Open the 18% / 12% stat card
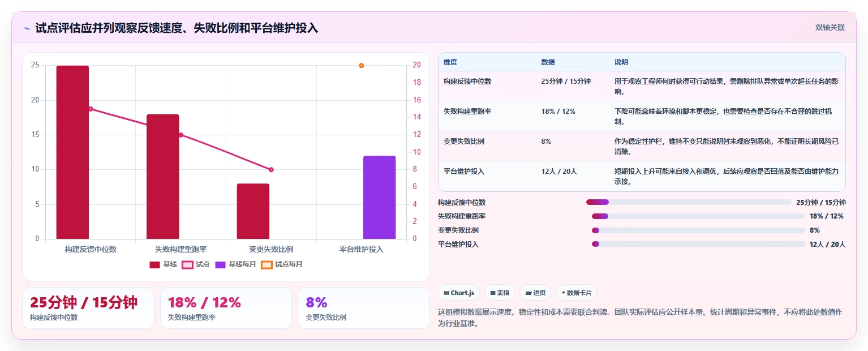Image resolution: width=868 pixels, height=351 pixels. (x=226, y=308)
